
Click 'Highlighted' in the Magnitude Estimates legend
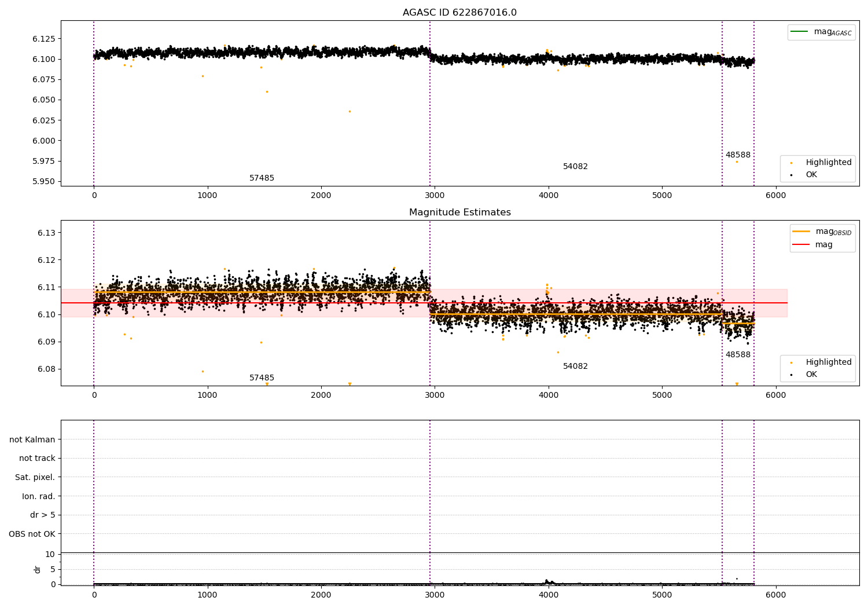pos(821,362)
